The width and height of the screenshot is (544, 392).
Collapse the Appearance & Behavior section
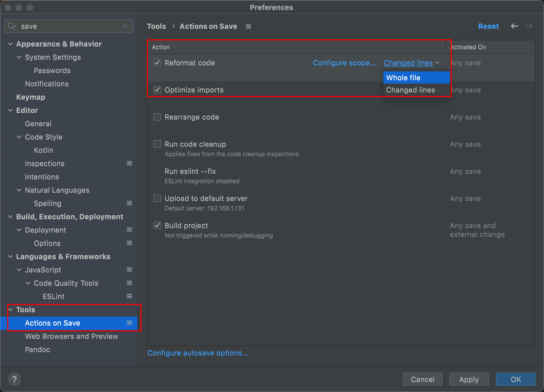point(10,44)
